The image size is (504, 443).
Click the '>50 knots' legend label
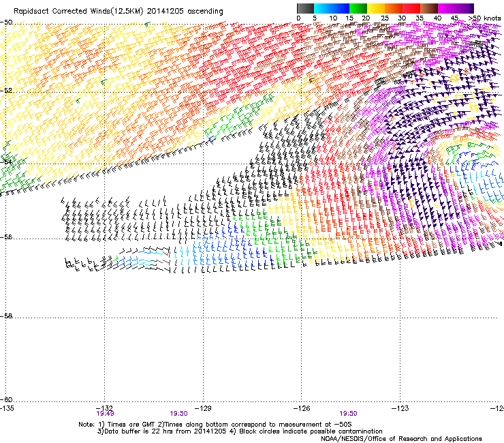(484, 18)
